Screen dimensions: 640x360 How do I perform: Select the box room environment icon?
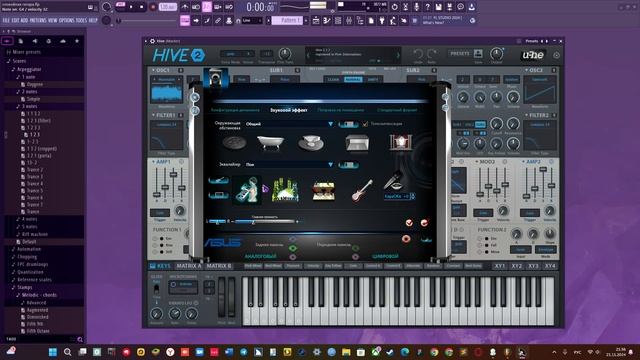(x=357, y=143)
